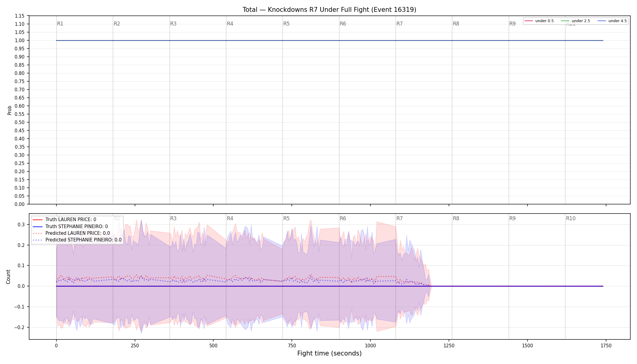Click the 'Prob' y-axis label
The image size is (637, 364).
pos(9,110)
